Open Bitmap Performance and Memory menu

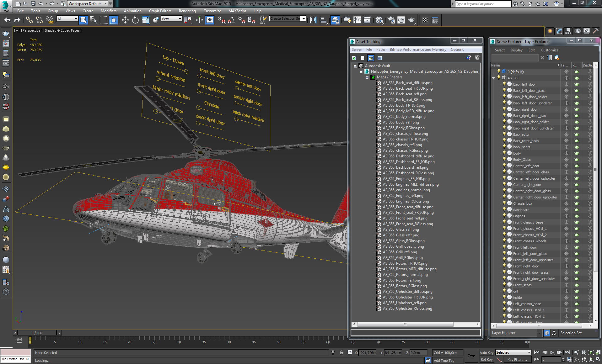418,50
